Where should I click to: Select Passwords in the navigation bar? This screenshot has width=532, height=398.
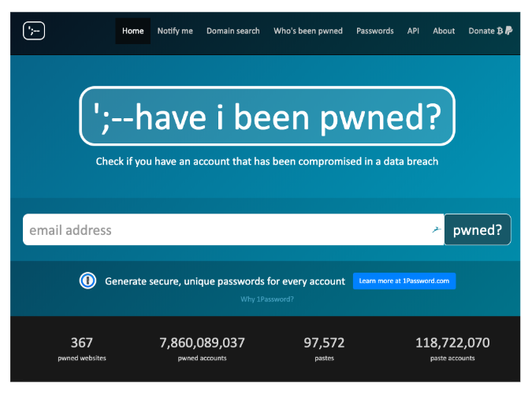pos(375,31)
